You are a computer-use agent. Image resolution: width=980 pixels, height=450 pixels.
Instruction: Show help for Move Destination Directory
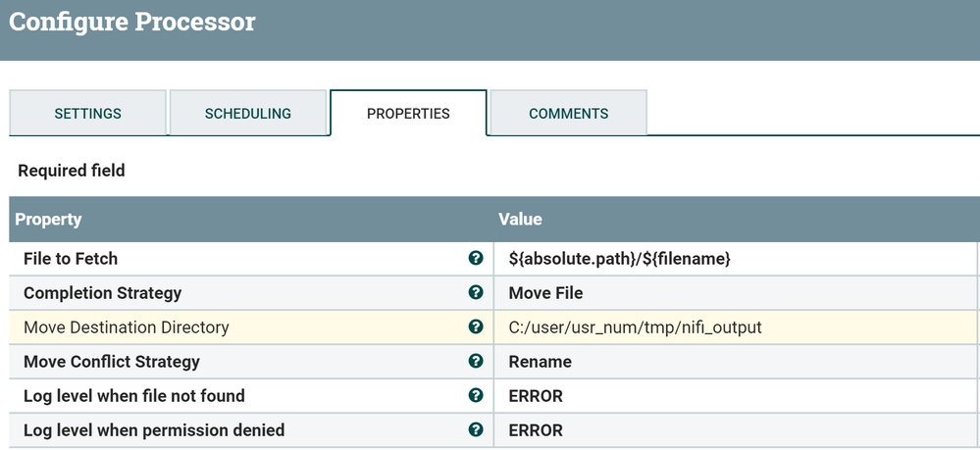pyautogui.click(x=476, y=327)
